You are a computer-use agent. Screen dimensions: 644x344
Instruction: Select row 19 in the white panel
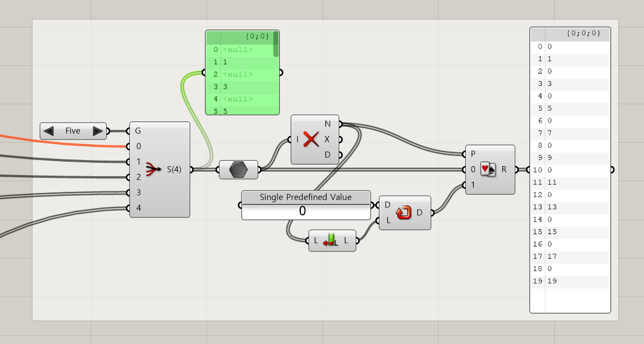pyautogui.click(x=570, y=281)
